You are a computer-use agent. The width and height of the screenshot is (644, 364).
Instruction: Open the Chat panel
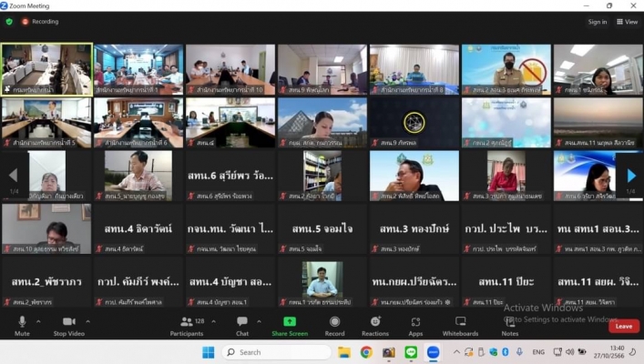point(242,327)
